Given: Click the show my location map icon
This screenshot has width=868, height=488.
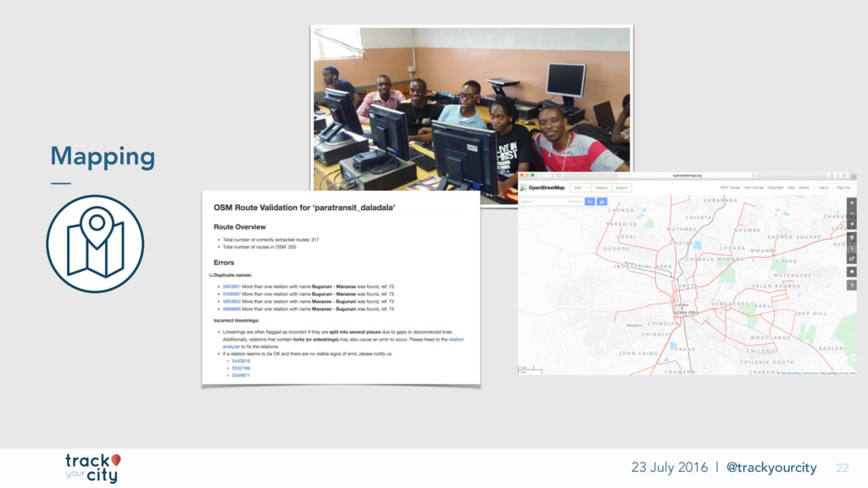Looking at the screenshot, I should (x=852, y=224).
